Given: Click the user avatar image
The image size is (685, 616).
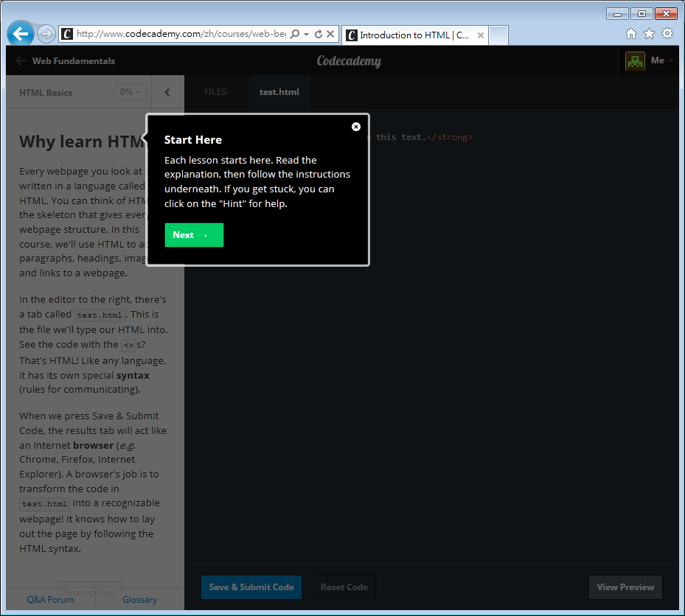Looking at the screenshot, I should coord(635,61).
